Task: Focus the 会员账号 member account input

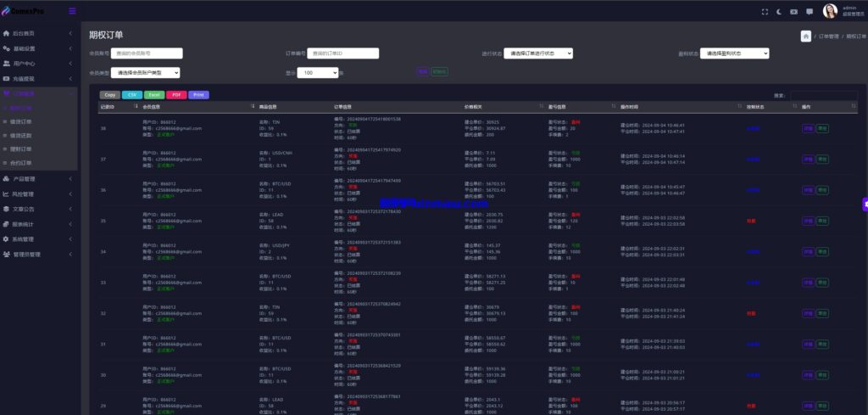Action: tap(147, 53)
